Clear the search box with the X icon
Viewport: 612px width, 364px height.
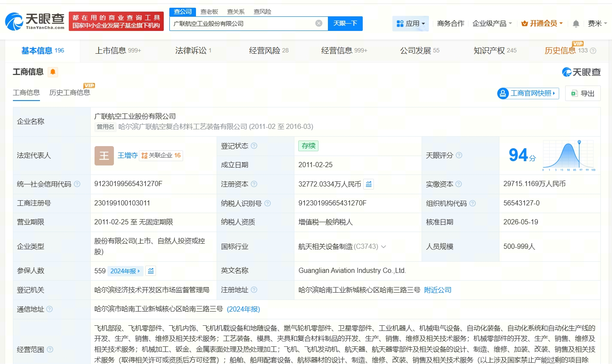coord(319,23)
